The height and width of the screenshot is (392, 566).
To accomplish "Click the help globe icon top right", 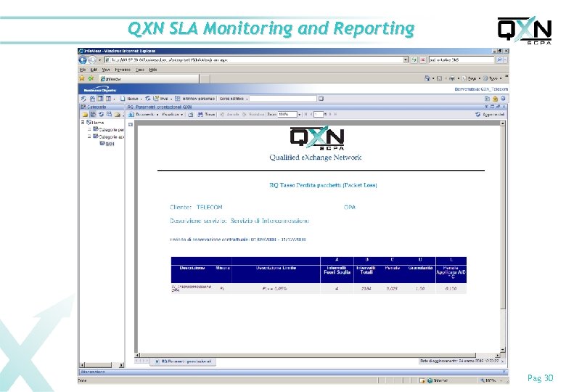I will [503, 99].
